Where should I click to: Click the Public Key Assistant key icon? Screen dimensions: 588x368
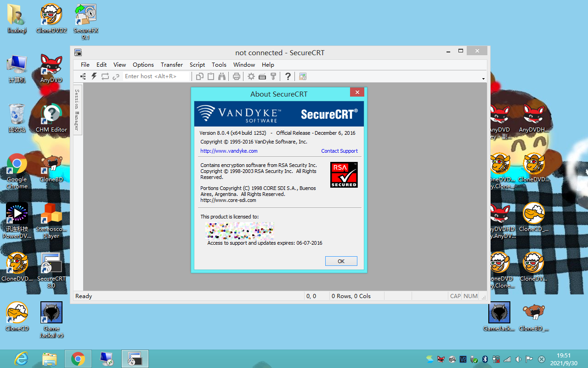(273, 76)
